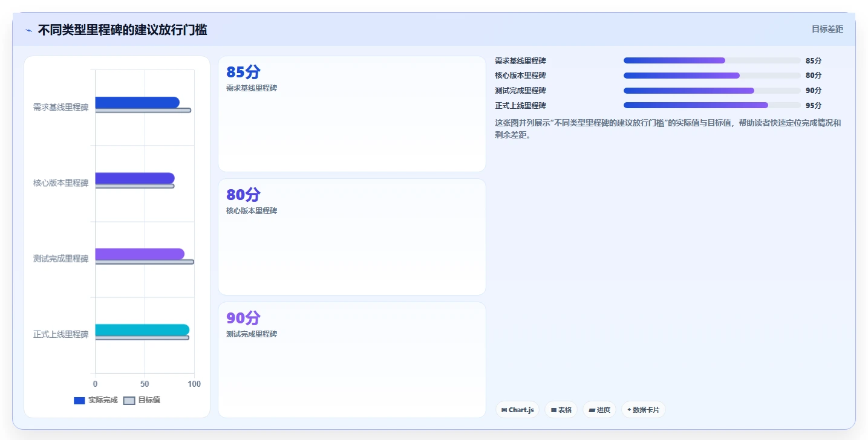The height and width of the screenshot is (440, 868).
Task: Click the 核心版本里程碑 progress bar
Action: pos(712,76)
